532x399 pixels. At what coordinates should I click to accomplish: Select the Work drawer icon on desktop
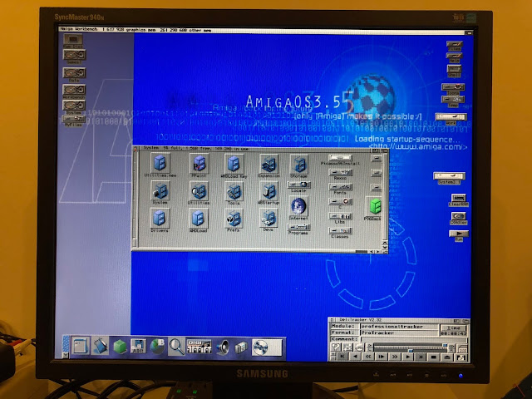[451, 116]
